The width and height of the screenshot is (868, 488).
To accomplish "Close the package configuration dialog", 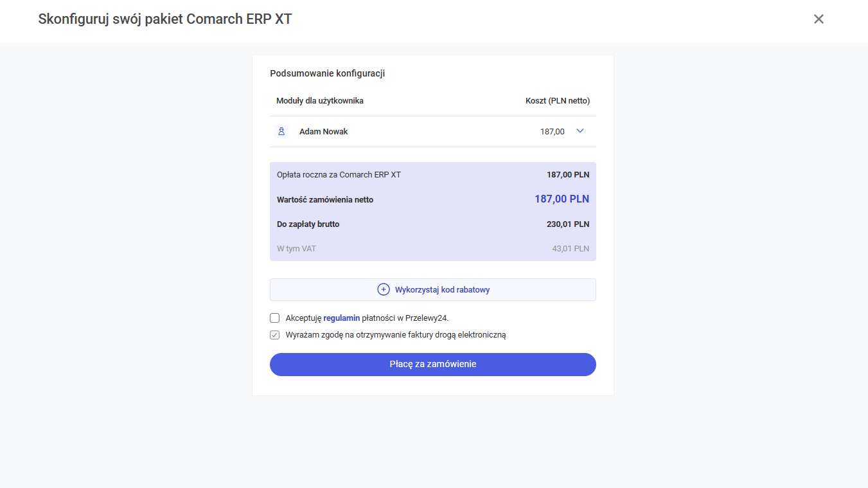I will click(819, 19).
